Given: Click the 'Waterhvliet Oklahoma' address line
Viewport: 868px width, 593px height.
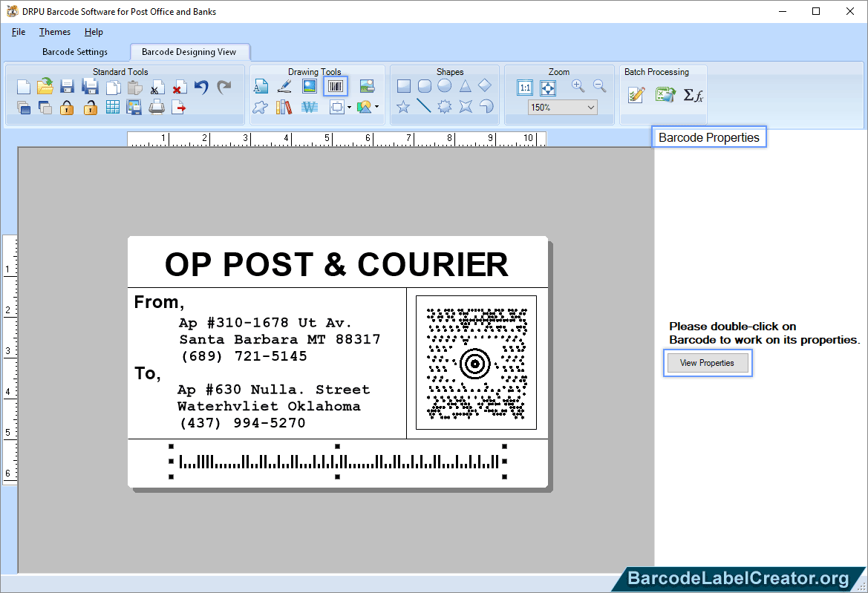Looking at the screenshot, I should click(x=269, y=406).
